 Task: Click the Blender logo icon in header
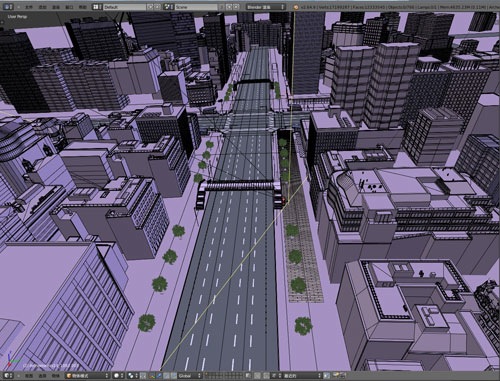click(296, 7)
